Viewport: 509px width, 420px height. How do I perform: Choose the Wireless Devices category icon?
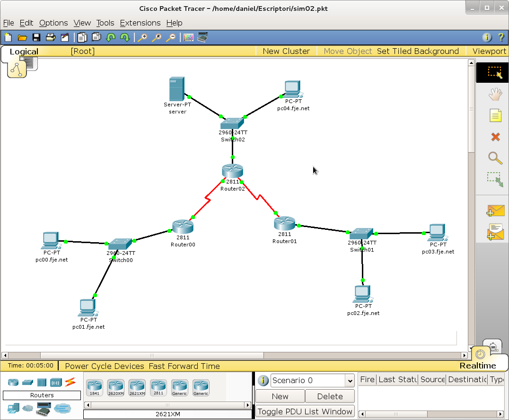56,383
